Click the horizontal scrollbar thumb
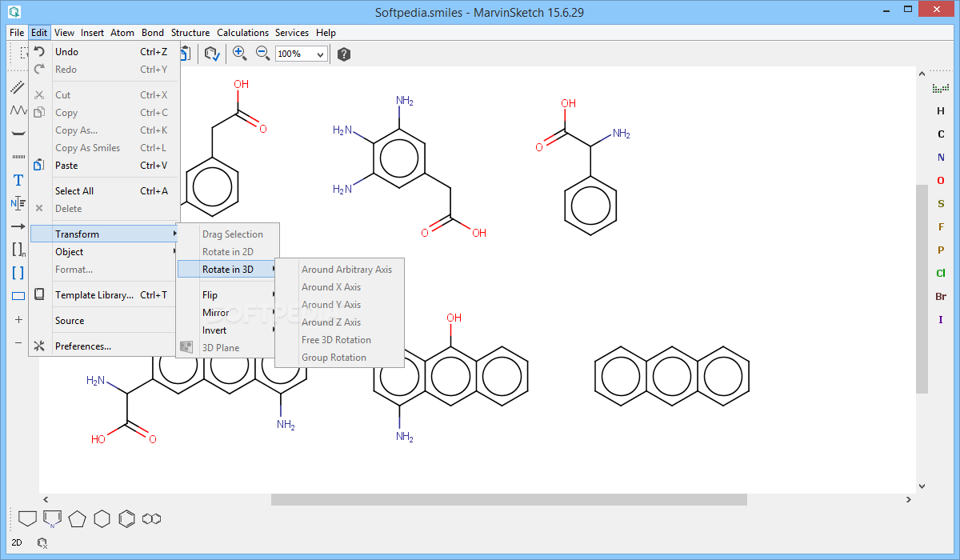 point(509,499)
